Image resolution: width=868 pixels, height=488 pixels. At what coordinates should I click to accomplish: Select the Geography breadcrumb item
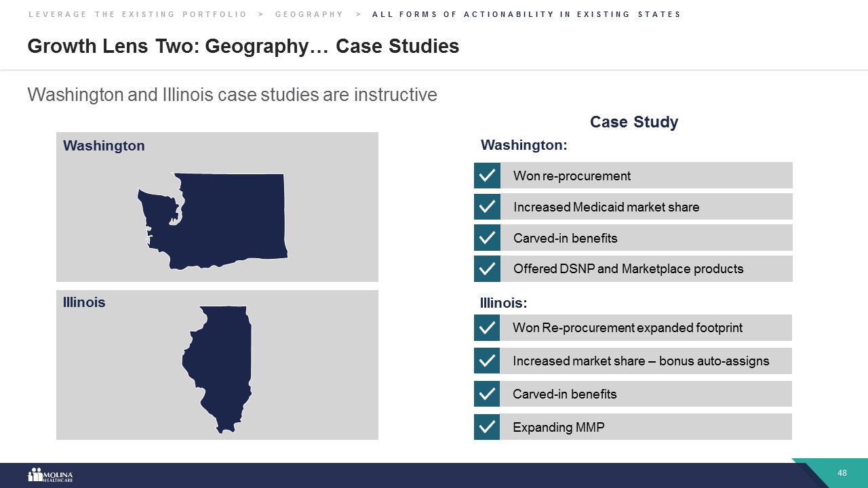[309, 14]
